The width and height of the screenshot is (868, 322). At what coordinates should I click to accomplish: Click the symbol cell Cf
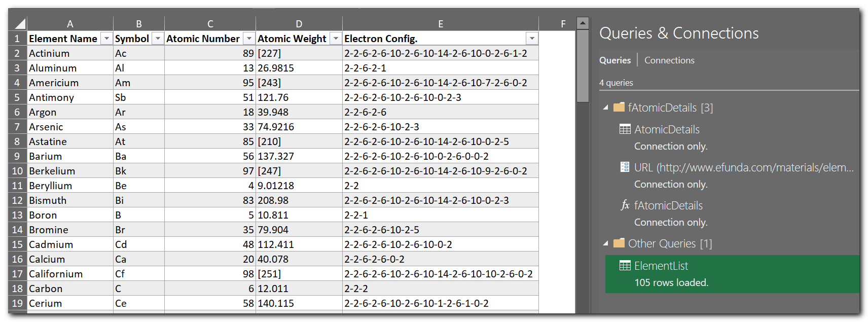click(139, 274)
